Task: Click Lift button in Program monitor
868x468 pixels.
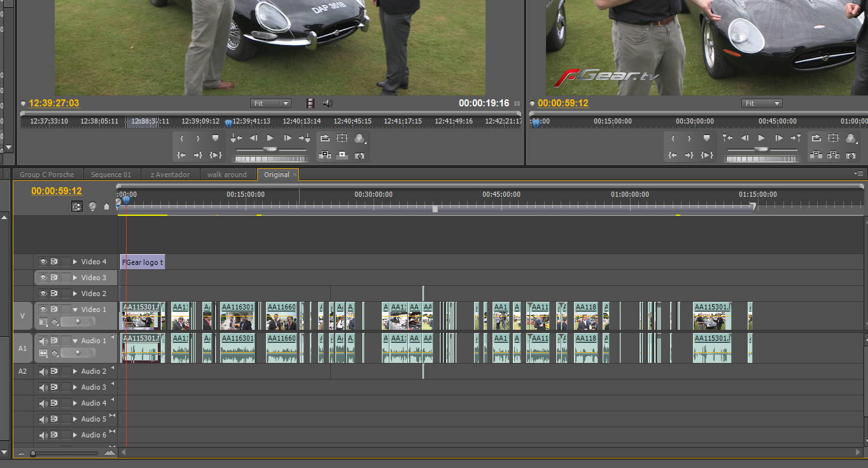Action: click(816, 155)
